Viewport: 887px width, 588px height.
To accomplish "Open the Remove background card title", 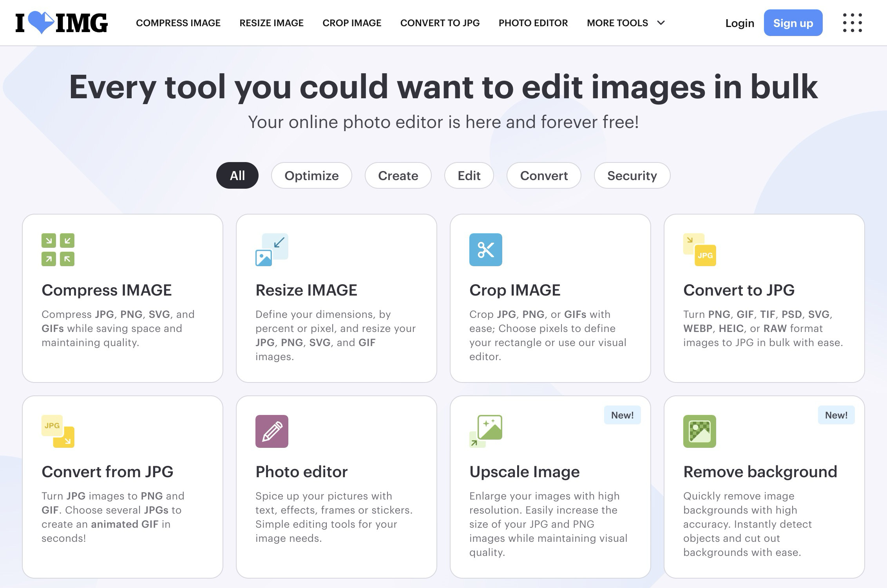I will click(x=760, y=472).
